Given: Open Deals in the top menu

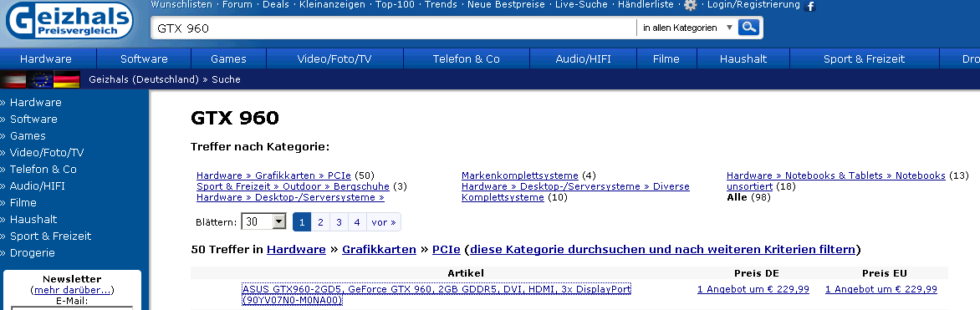Looking at the screenshot, I should point(276,4).
